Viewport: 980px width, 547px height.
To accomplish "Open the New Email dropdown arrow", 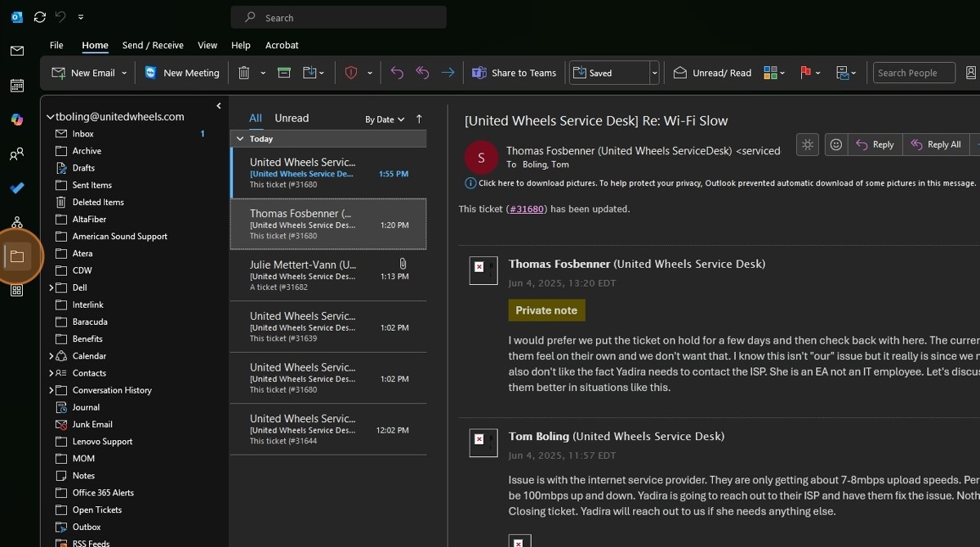I will pyautogui.click(x=124, y=73).
